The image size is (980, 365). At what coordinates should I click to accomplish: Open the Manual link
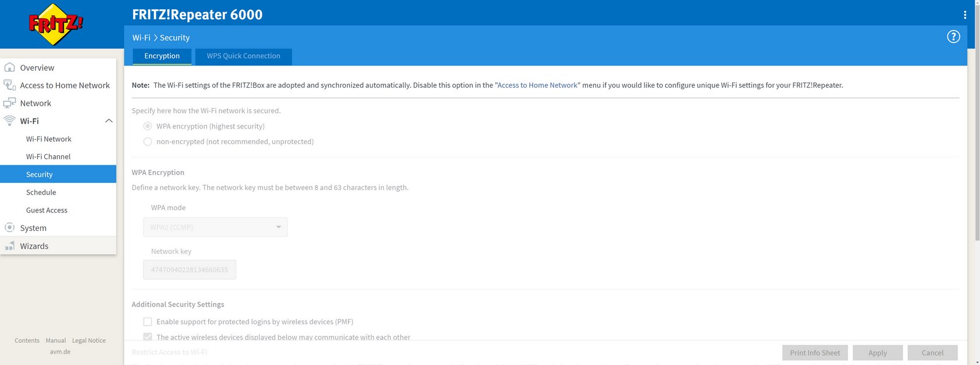pyautogui.click(x=56, y=340)
